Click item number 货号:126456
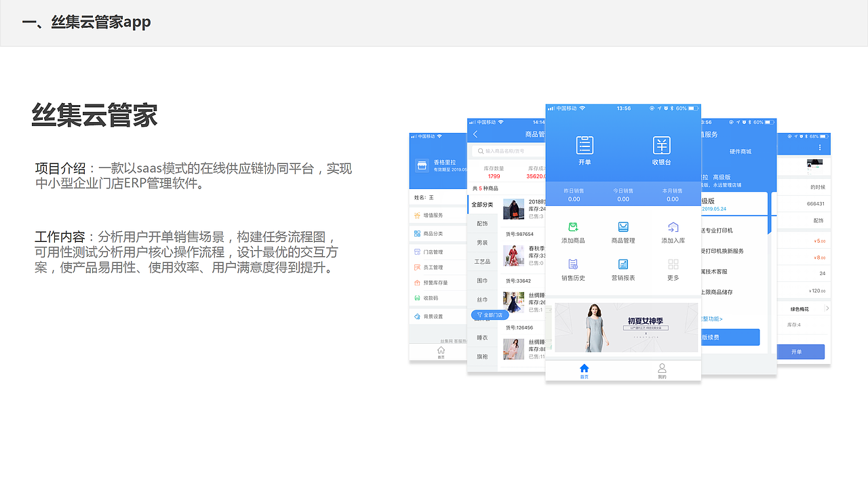Screen dimensions: 868x488 tap(519, 327)
